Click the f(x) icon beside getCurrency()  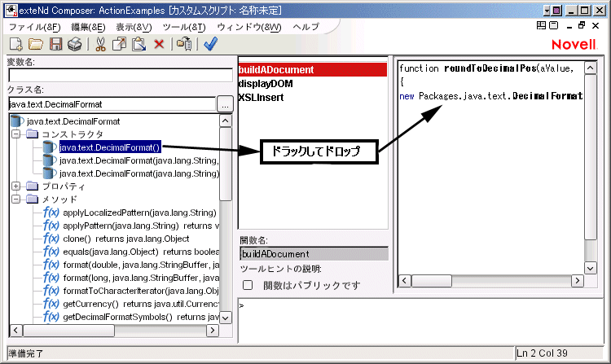point(51,304)
